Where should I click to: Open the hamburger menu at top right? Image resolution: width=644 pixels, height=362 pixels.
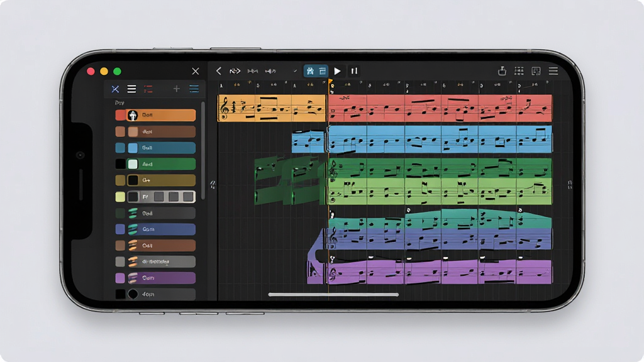pyautogui.click(x=553, y=71)
